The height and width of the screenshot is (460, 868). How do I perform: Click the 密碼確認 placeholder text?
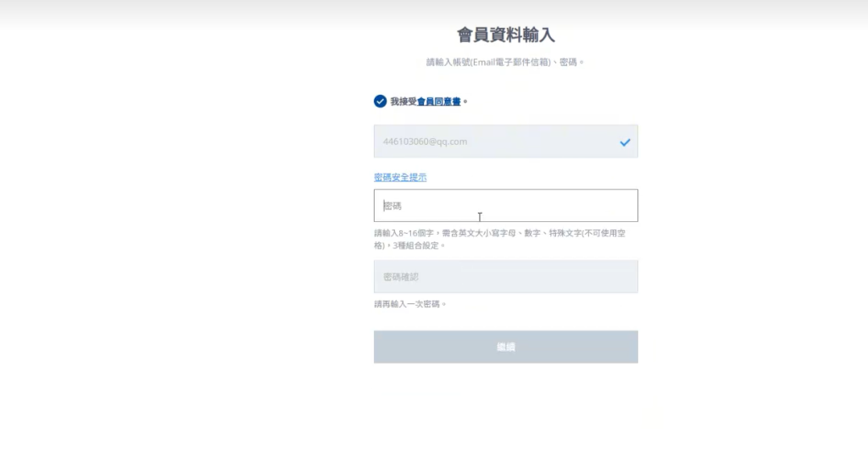click(x=401, y=277)
